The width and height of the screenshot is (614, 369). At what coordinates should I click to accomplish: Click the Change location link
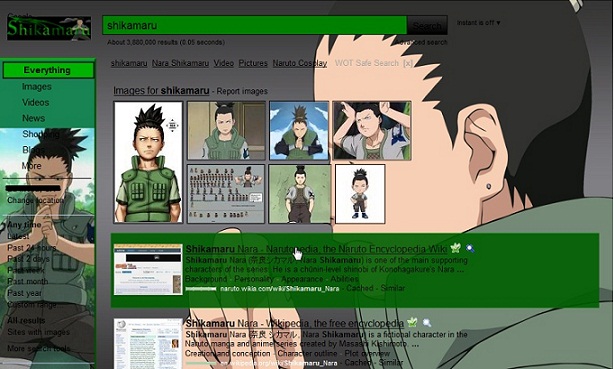35,200
